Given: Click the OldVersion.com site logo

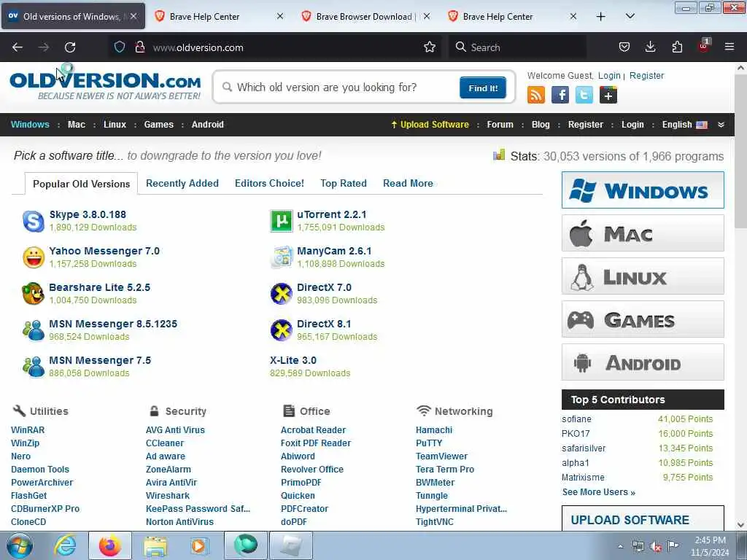Looking at the screenshot, I should coord(105,86).
